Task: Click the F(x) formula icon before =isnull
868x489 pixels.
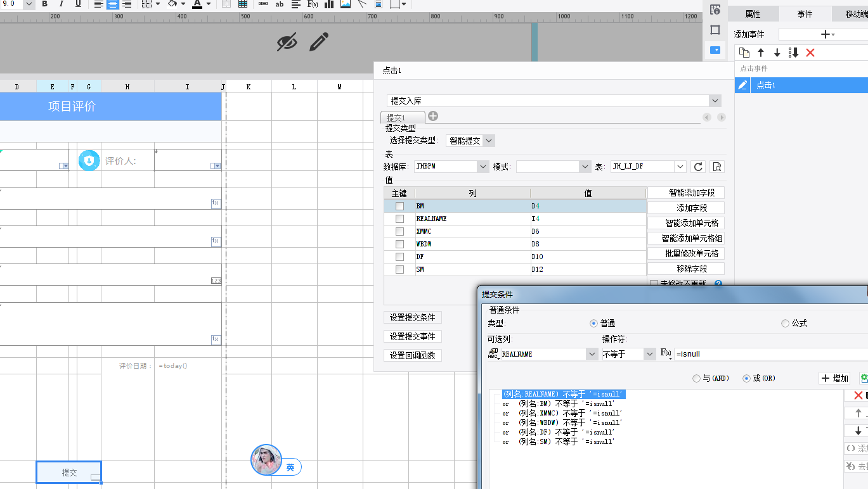Action: [x=666, y=353]
